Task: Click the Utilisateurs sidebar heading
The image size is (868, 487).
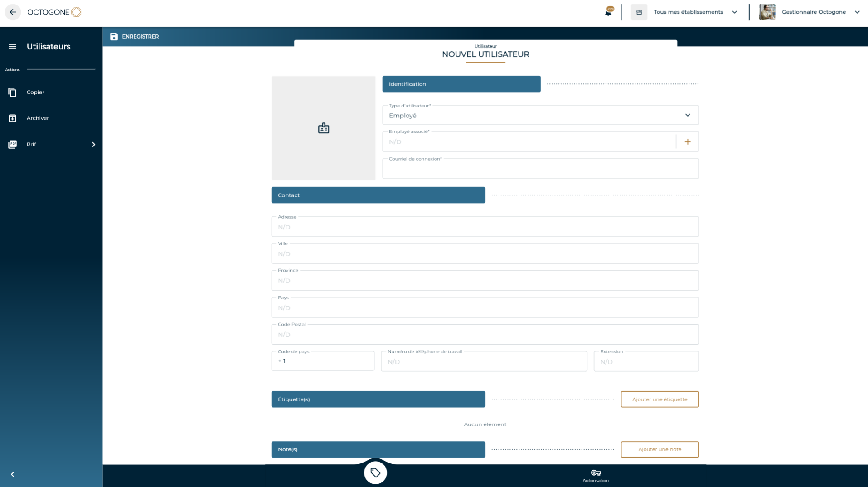Action: (48, 47)
